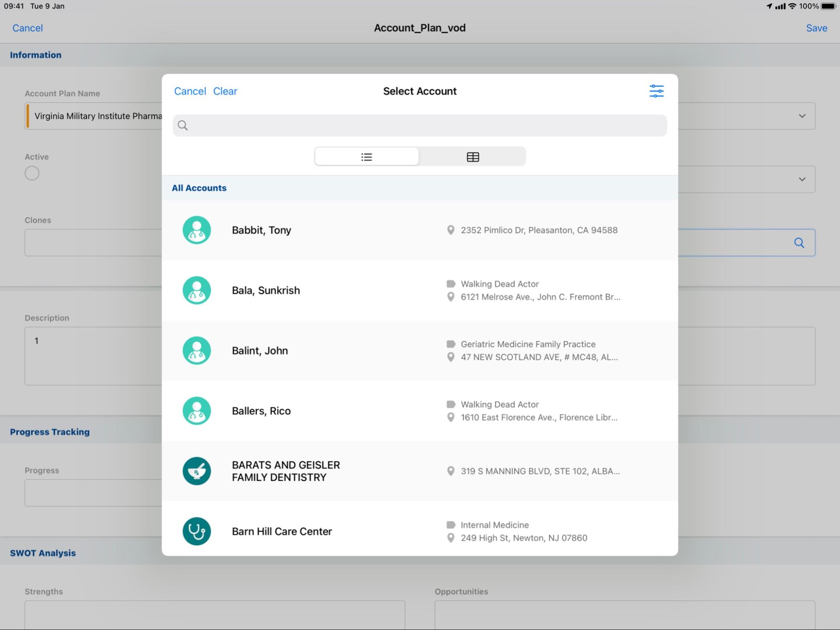Click Cancel in the Account_Plan_vod header
Viewport: 840px width, 630px height.
click(x=28, y=28)
